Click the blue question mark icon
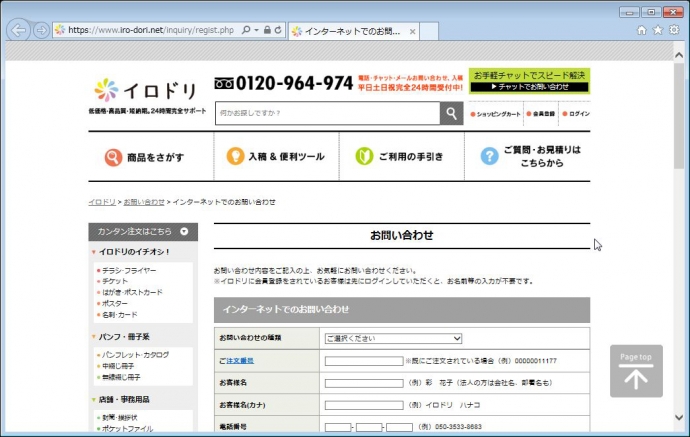Screen dimensions: 690x437 pos(489,156)
